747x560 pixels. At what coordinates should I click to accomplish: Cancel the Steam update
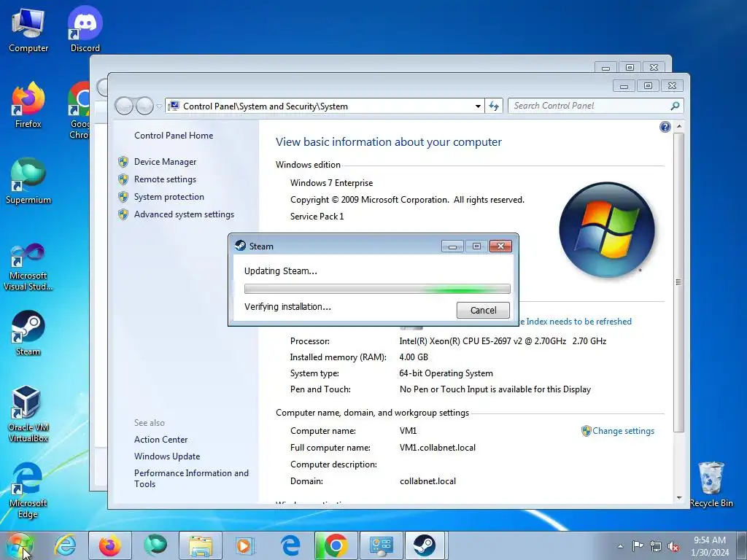[x=483, y=310]
